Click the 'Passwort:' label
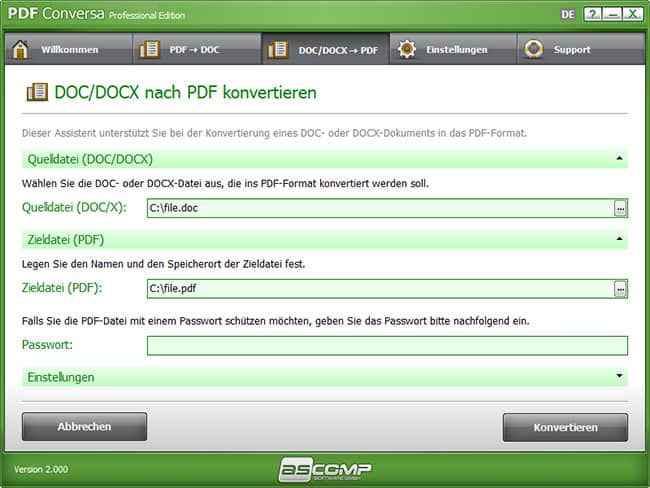 point(47,345)
